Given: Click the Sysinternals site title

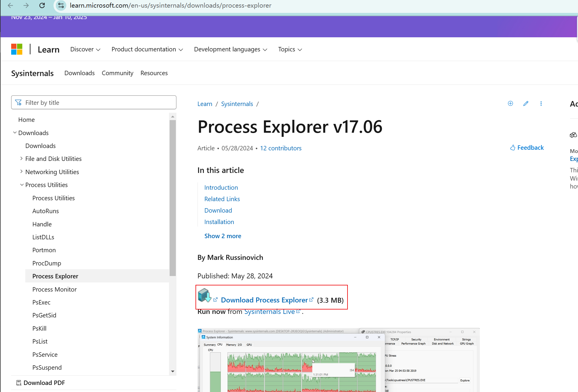Looking at the screenshot, I should point(32,73).
